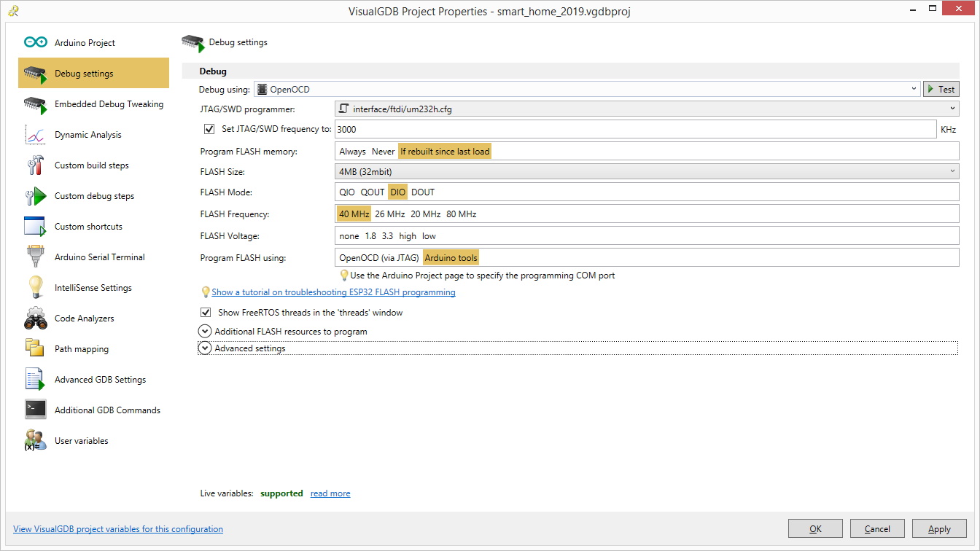
Task: Set FLASH Mode to QIO
Action: tap(347, 192)
